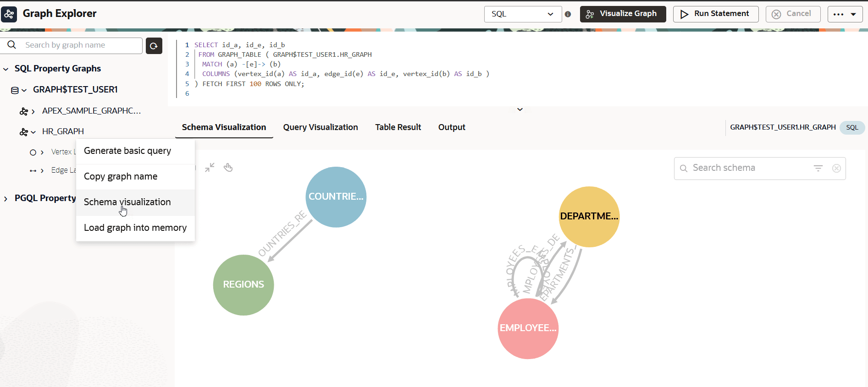Collapse the SQL Property Graphs section

6,69
